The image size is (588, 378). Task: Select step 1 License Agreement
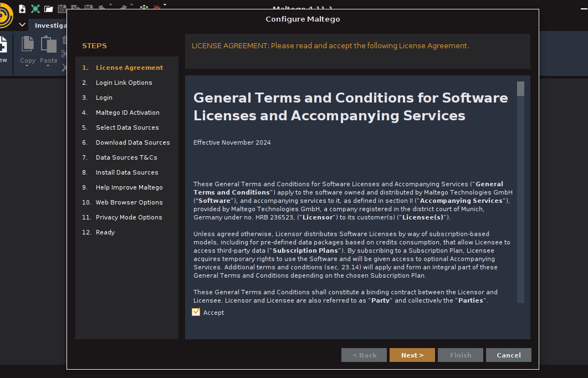[122, 68]
